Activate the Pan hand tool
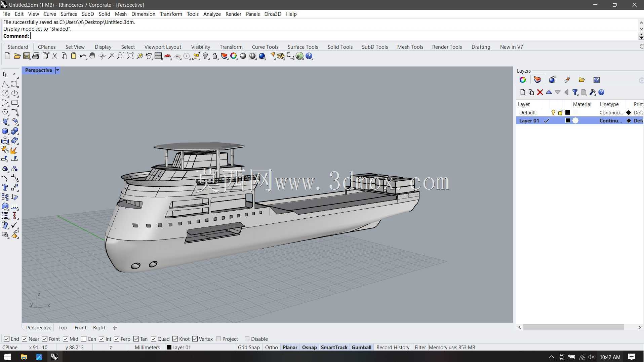The image size is (644, 362). coord(92,56)
